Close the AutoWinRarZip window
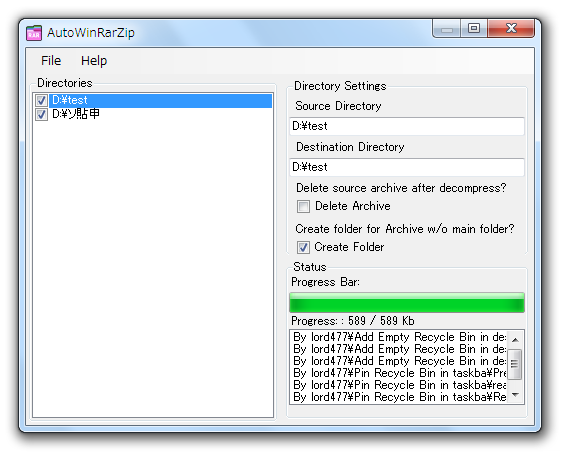The width and height of the screenshot is (563, 454). pos(511,28)
